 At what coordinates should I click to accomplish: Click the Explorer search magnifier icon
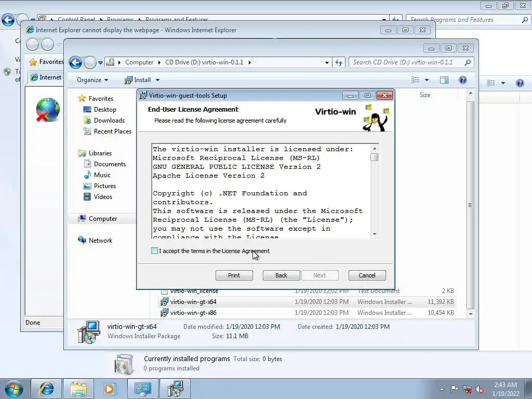pyautogui.click(x=468, y=62)
